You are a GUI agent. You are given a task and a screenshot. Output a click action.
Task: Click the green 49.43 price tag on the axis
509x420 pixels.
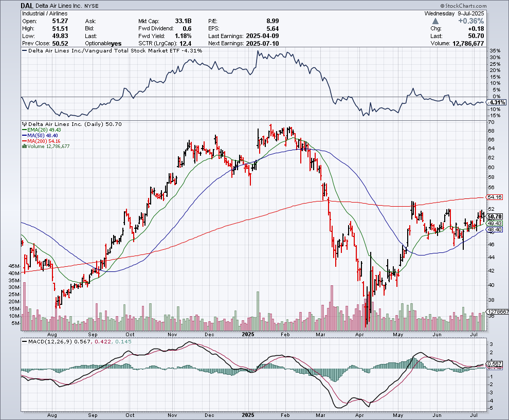(495, 223)
